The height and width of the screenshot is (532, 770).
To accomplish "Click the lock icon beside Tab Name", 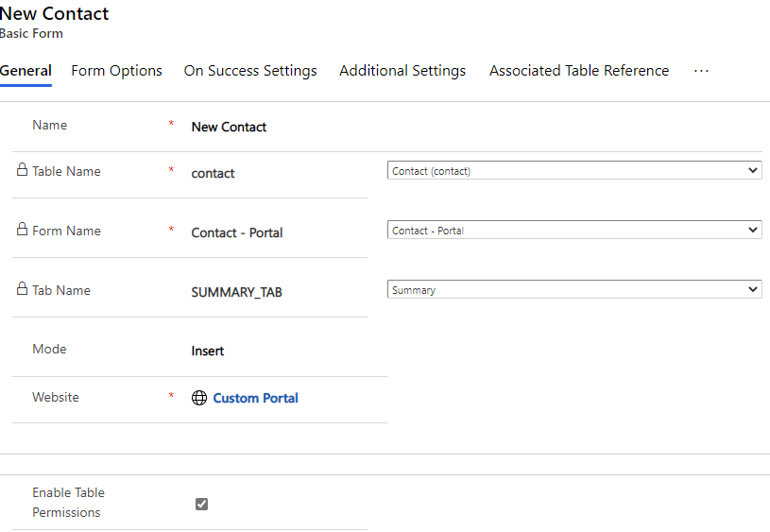I will (x=22, y=290).
